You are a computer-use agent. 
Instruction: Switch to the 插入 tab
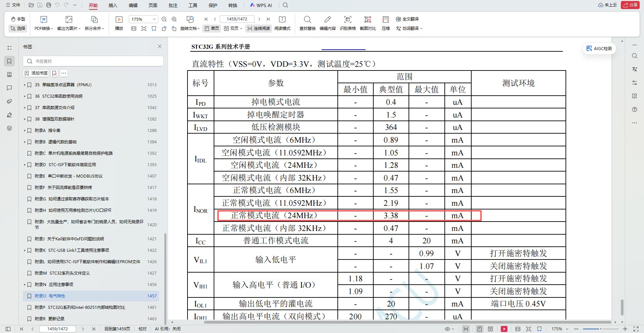coord(113,5)
